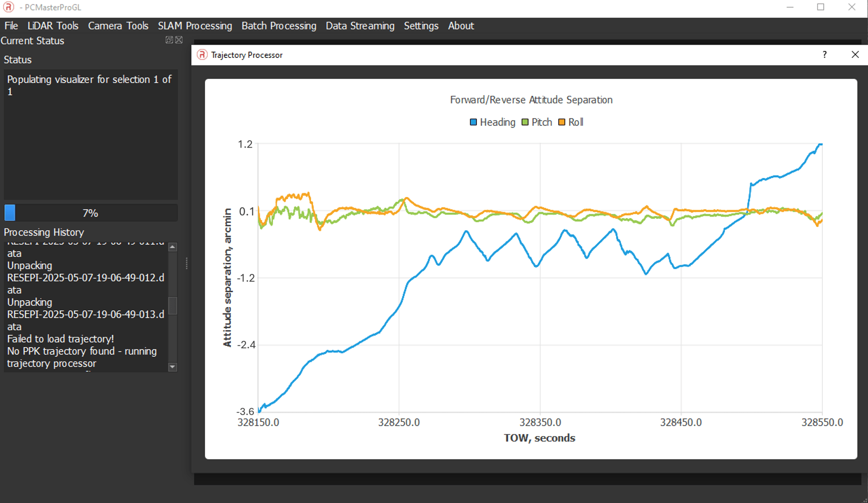Toggle the Pitch series in the legend
The height and width of the screenshot is (503, 868).
(x=537, y=122)
